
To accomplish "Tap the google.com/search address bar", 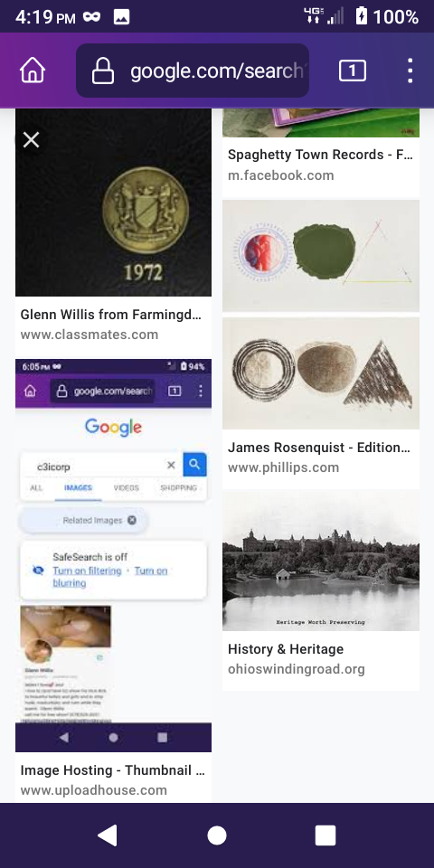I will 193,71.
